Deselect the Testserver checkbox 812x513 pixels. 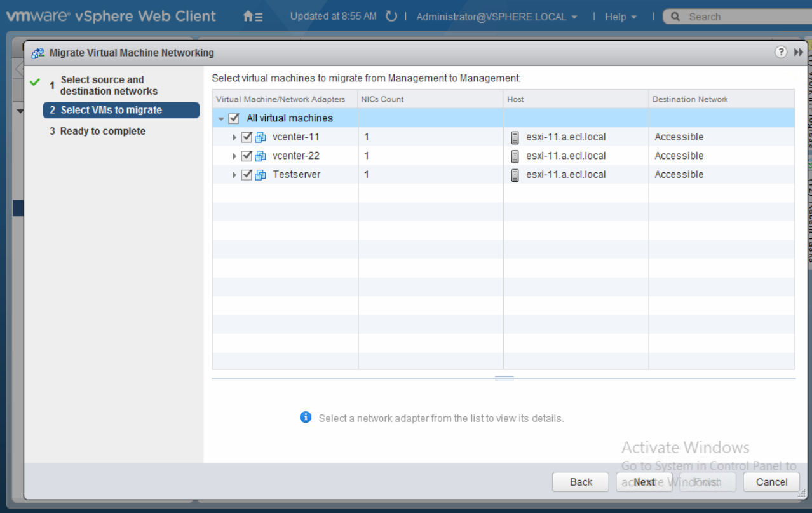click(x=247, y=175)
